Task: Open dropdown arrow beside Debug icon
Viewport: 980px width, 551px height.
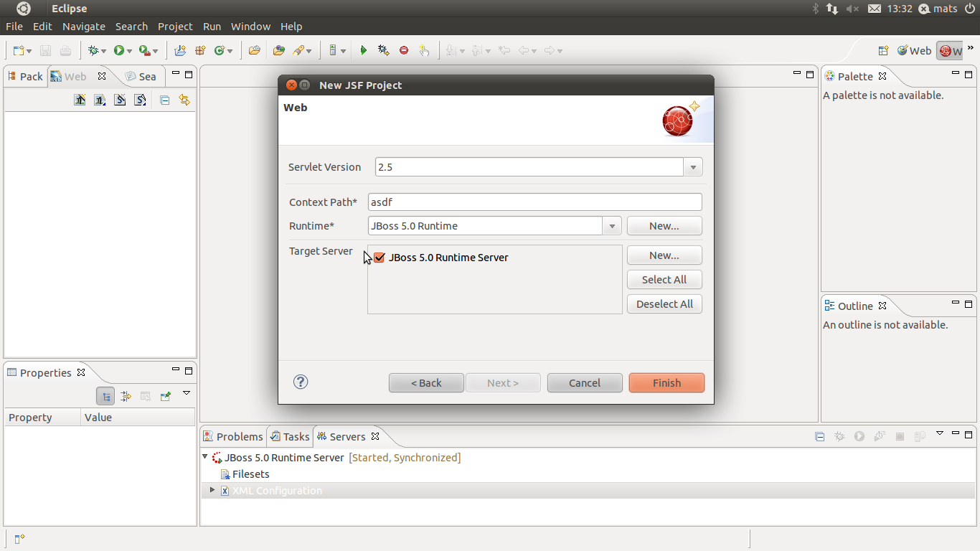Action: (103, 51)
